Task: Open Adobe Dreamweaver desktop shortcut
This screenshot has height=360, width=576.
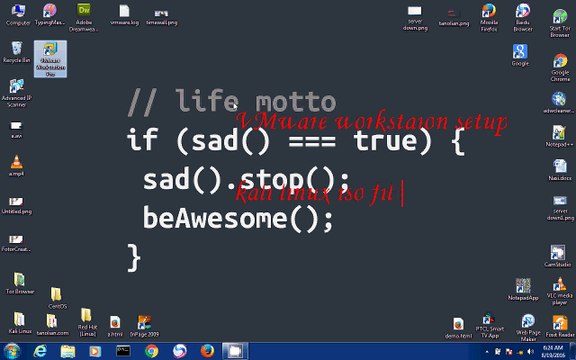Action: point(84,18)
